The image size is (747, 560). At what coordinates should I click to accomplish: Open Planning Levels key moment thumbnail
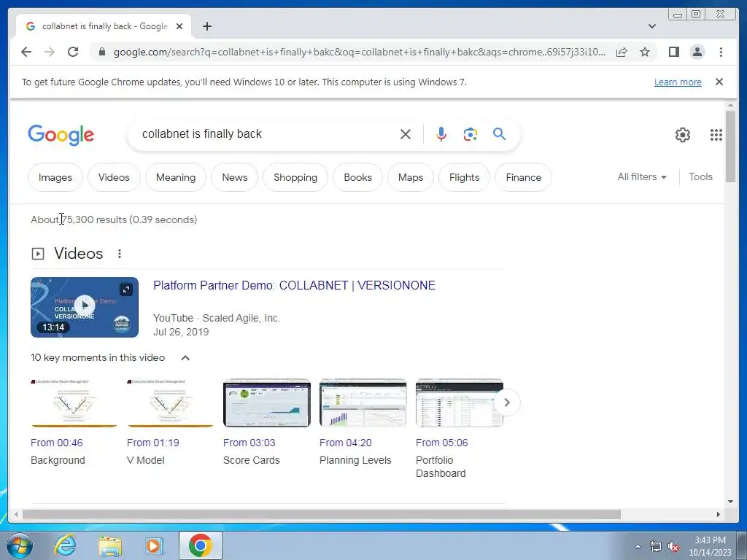pyautogui.click(x=363, y=402)
